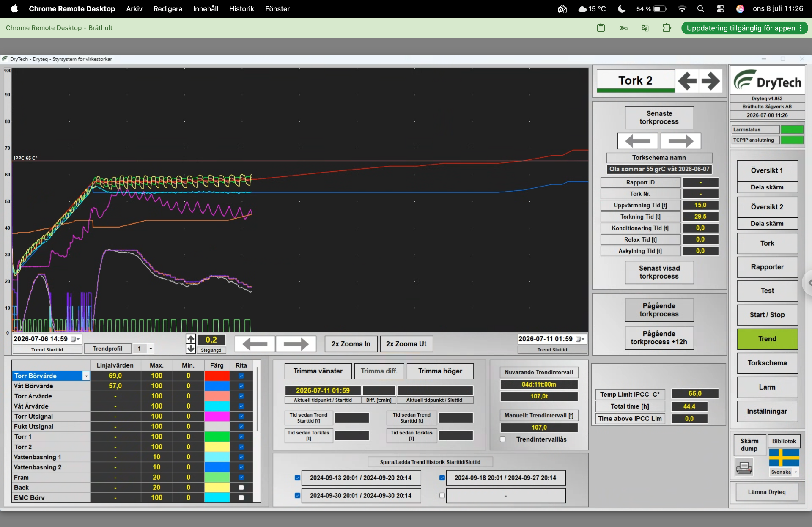
Task: Click the 2x Zooma In button
Action: pos(351,344)
